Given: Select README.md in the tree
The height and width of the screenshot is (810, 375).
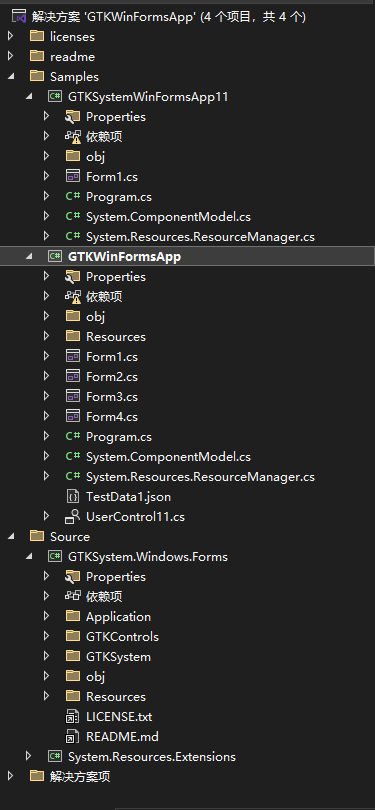Looking at the screenshot, I should (122, 736).
